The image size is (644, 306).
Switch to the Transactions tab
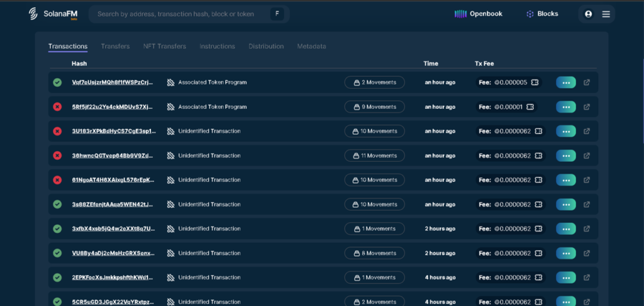tap(68, 47)
